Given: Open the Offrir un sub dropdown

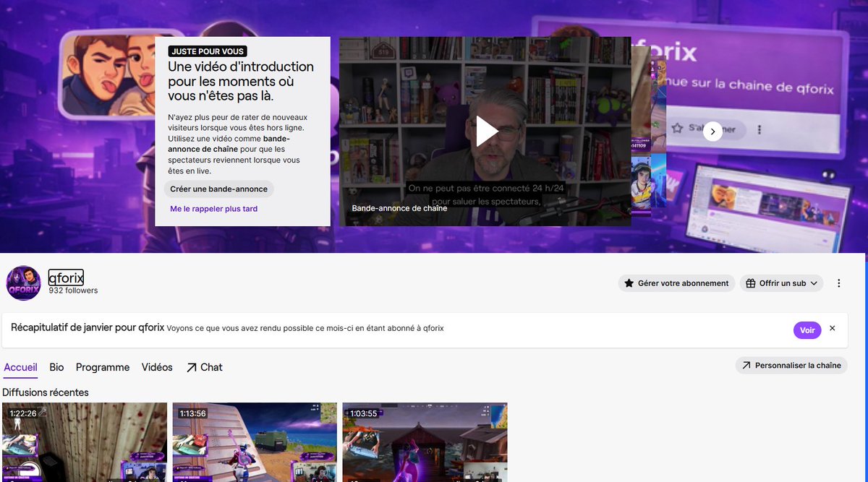Looking at the screenshot, I should [781, 283].
